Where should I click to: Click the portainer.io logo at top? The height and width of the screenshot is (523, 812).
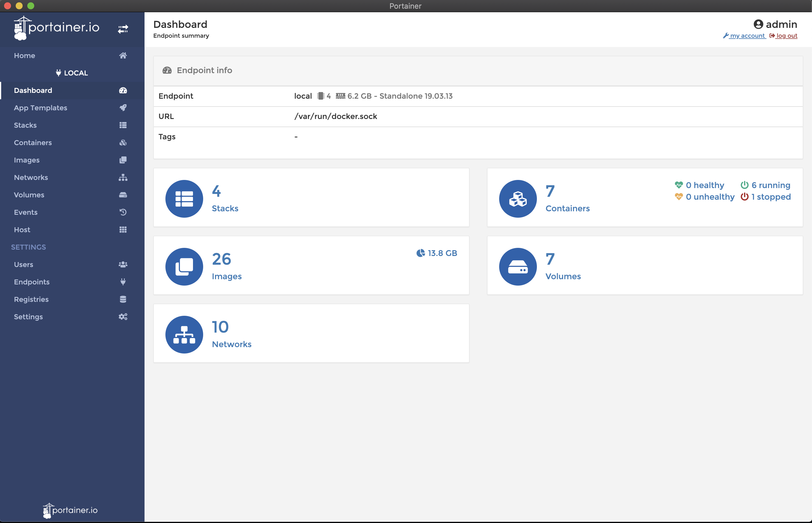click(x=57, y=28)
